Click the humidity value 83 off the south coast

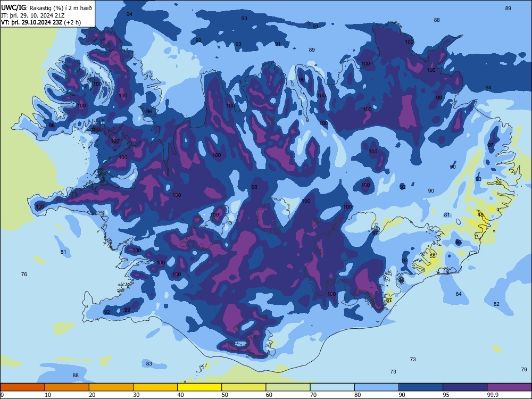pos(149,364)
